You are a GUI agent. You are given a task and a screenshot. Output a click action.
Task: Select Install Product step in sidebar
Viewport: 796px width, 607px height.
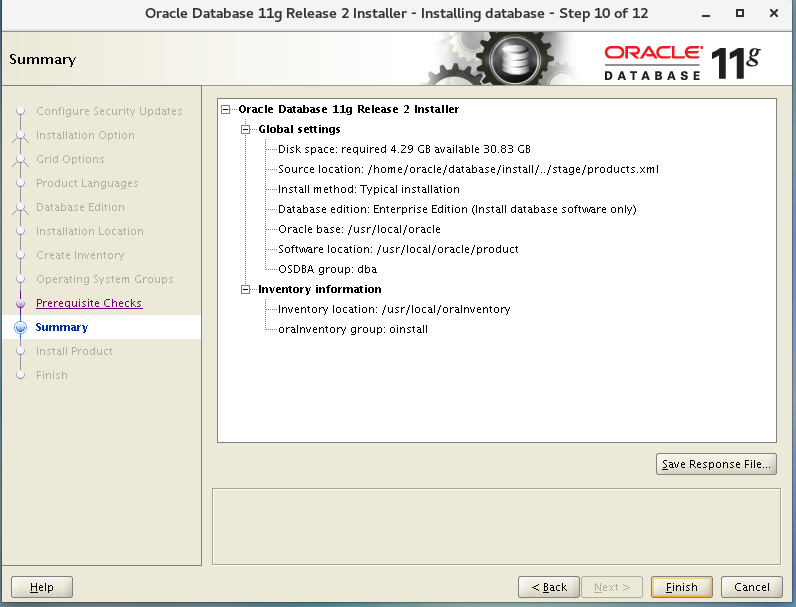[x=74, y=351]
